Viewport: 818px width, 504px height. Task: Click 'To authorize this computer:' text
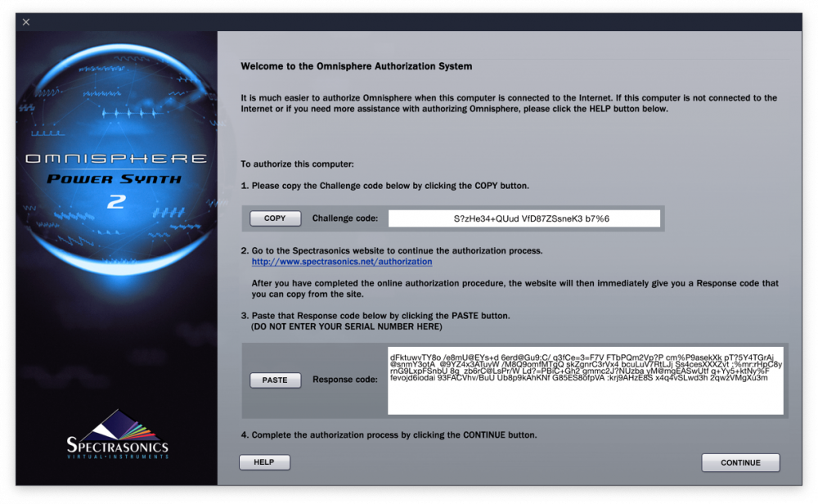pyautogui.click(x=297, y=164)
